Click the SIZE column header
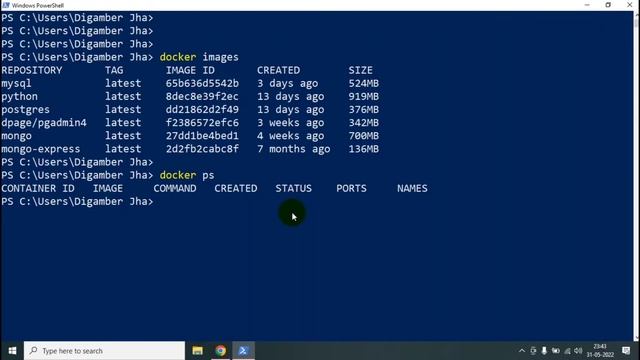Screen dimensions: 640x360 pos(360,70)
